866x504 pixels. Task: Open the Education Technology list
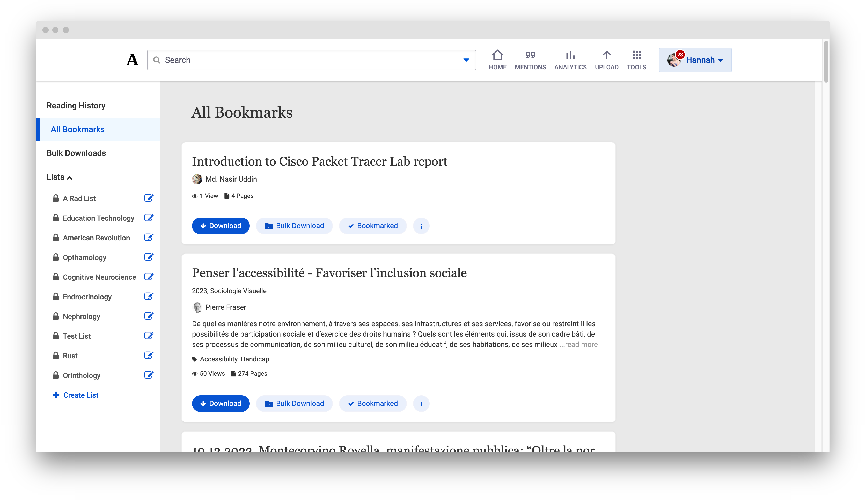click(x=99, y=218)
